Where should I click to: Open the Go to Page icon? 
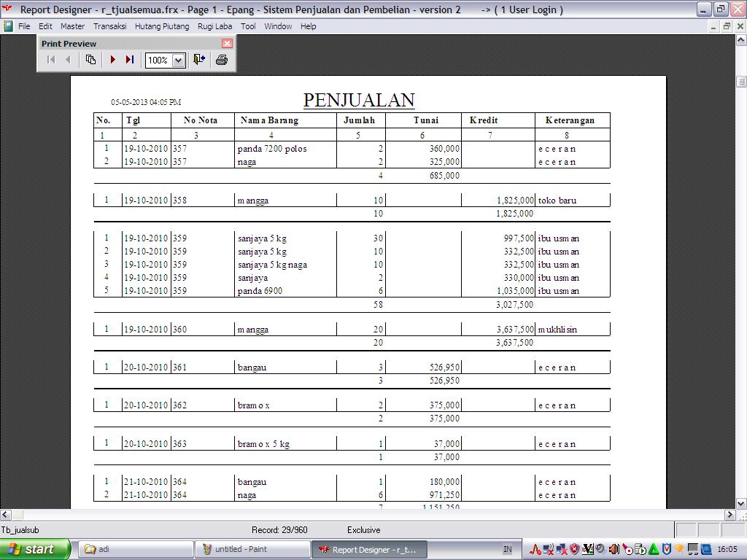click(x=90, y=60)
